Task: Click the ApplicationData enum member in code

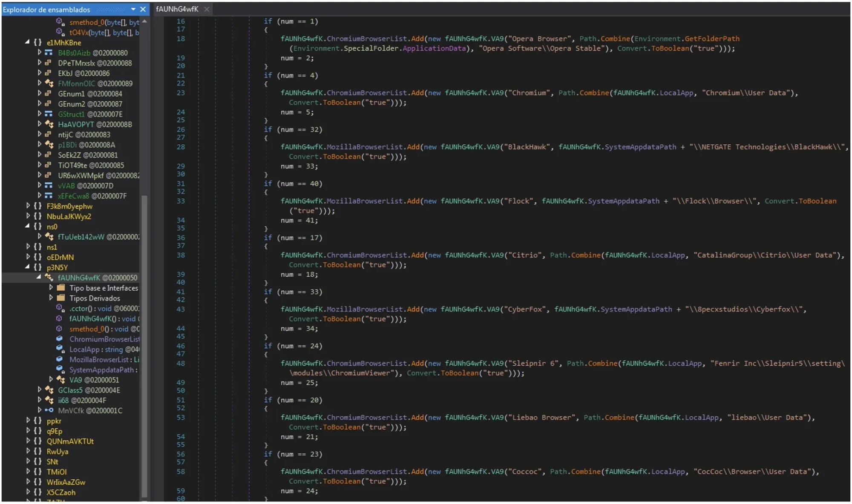Action: coord(434,49)
